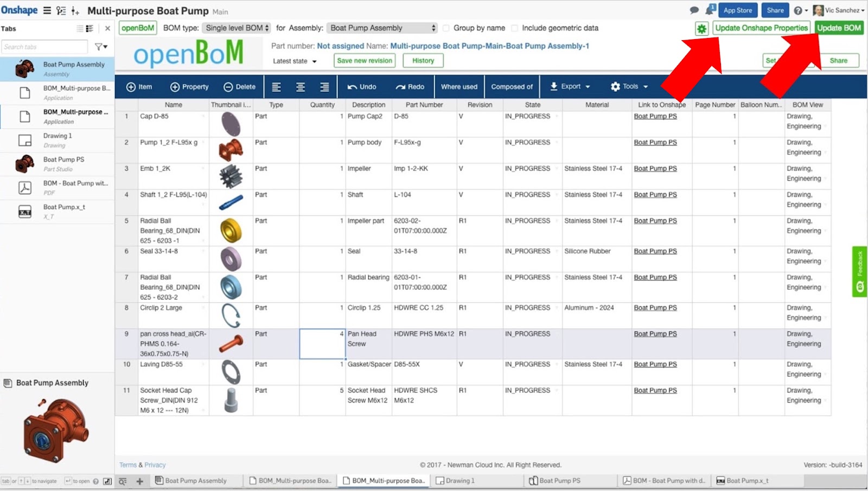Close the Tabs panel

click(107, 29)
